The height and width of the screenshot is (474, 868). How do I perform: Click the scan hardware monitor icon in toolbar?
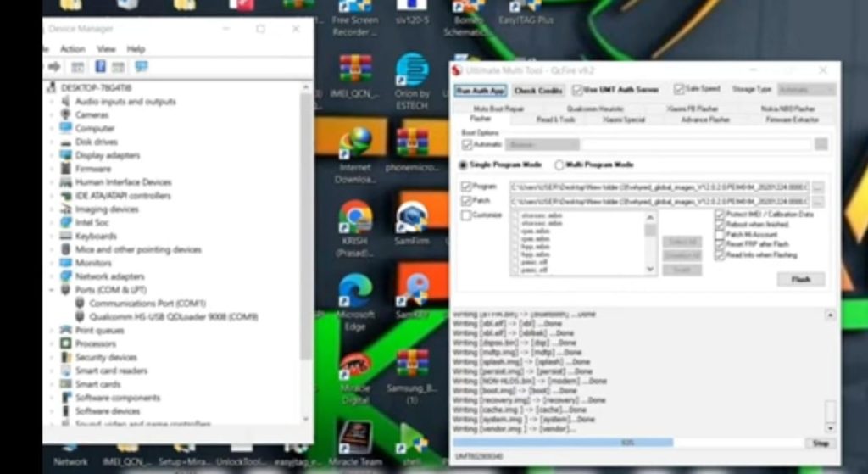(x=141, y=66)
